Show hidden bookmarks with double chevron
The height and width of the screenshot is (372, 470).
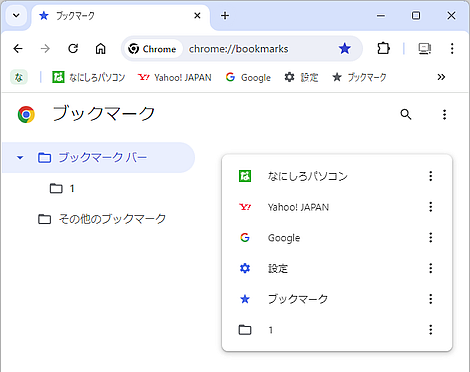point(441,77)
